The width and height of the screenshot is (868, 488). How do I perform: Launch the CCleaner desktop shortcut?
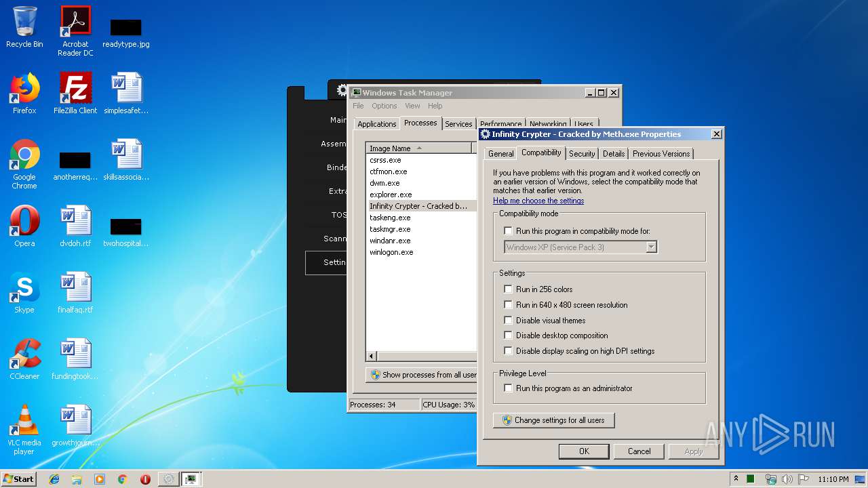pyautogui.click(x=24, y=359)
